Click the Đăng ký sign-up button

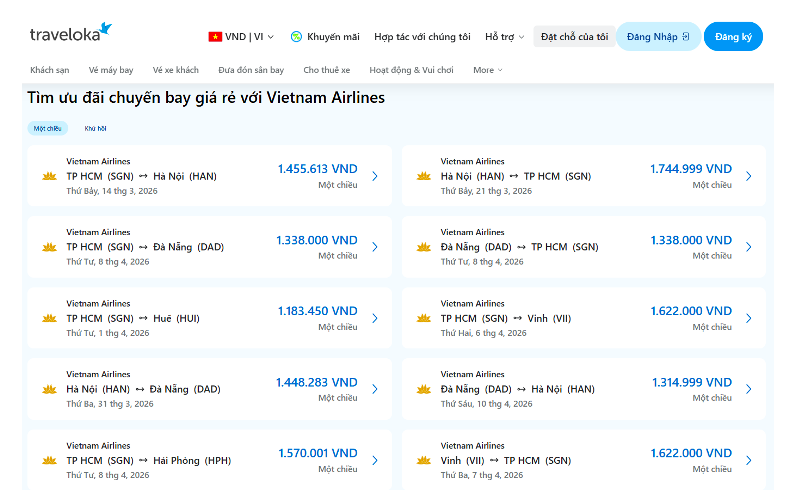(x=733, y=37)
